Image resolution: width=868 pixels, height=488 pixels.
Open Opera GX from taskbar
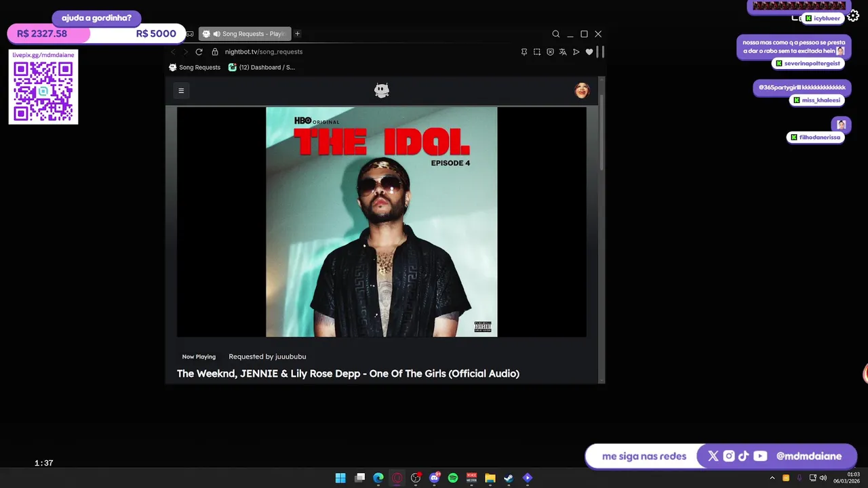click(x=397, y=478)
